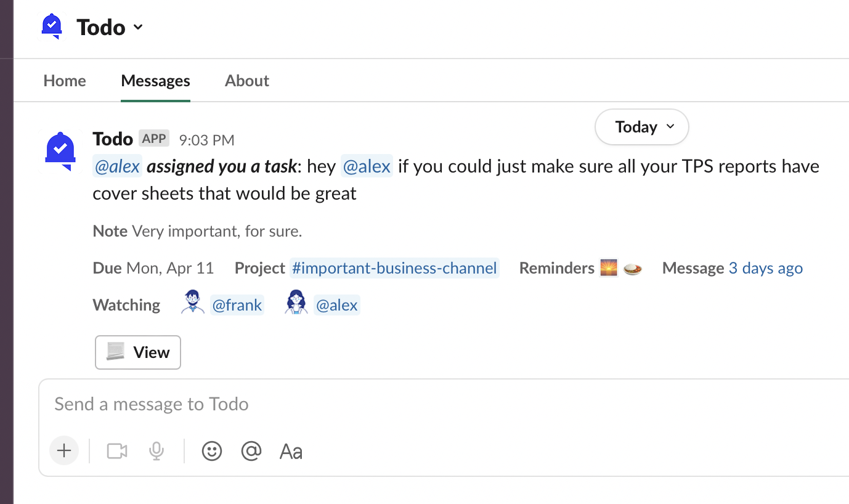
Task: Click frank's avatar in Watching row
Action: (x=193, y=304)
